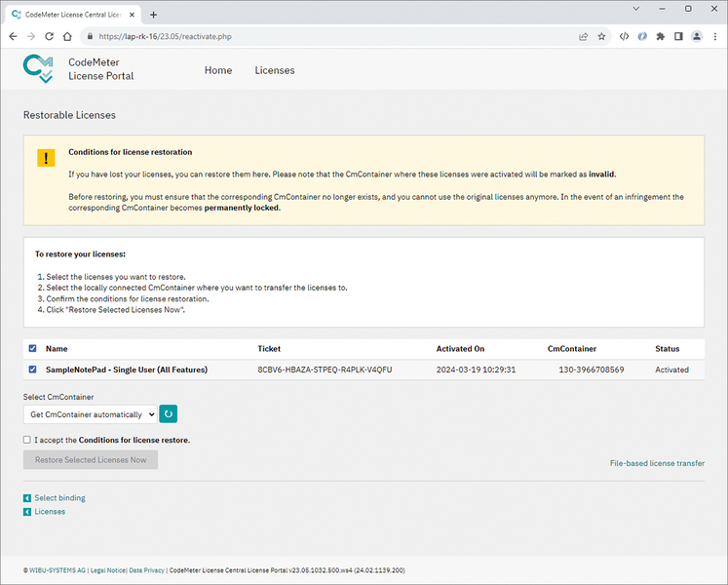
Task: Click the padlock site info icon
Action: coord(90,36)
